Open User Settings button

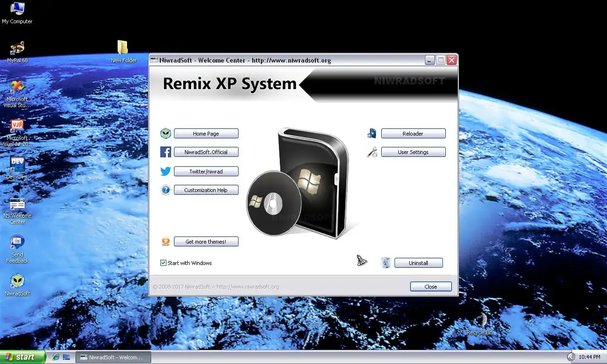click(x=413, y=152)
